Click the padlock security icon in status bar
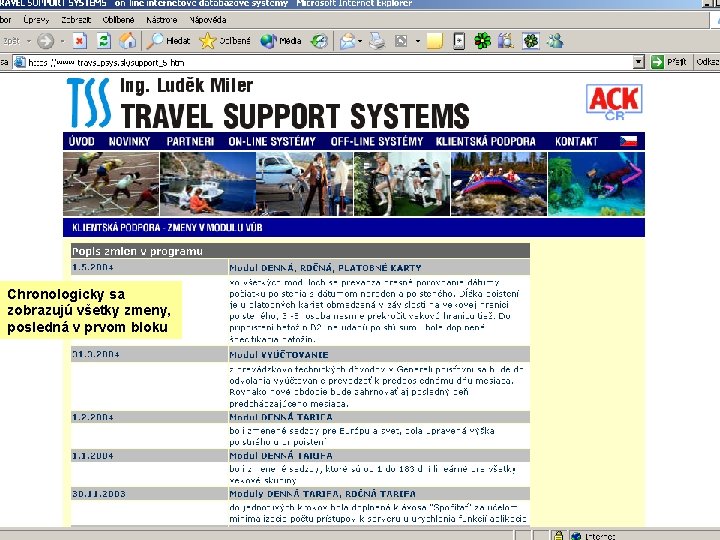This screenshot has height=540, width=720. point(558,535)
